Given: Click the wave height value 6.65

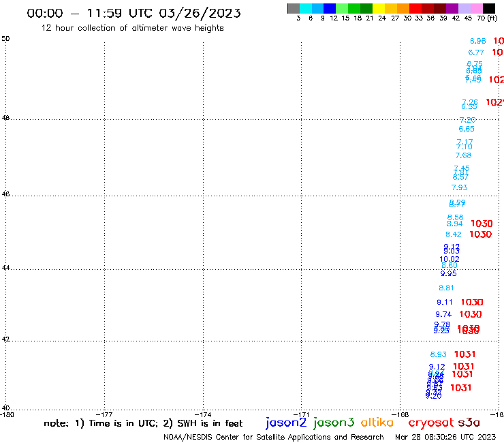Looking at the screenshot, I should pos(467,129).
